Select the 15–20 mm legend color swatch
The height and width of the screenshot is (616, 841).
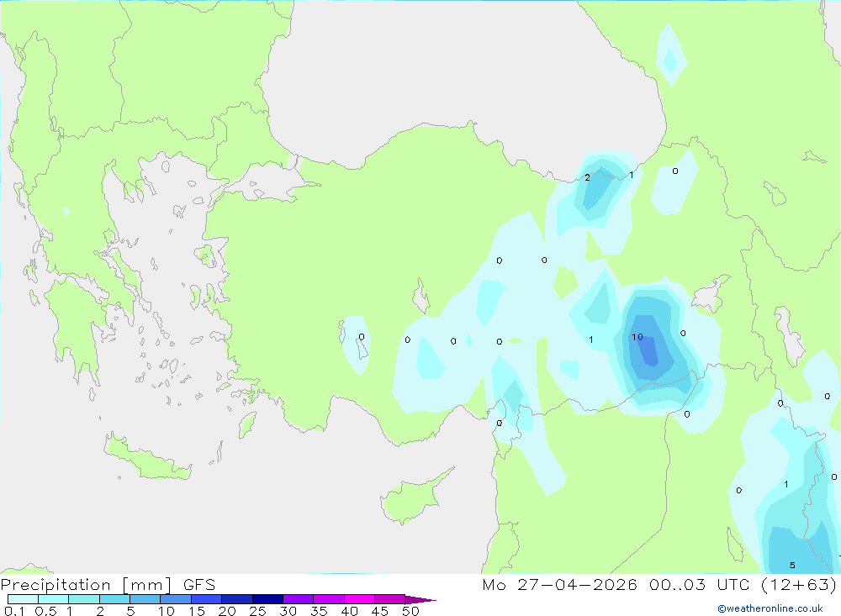[x=206, y=599]
